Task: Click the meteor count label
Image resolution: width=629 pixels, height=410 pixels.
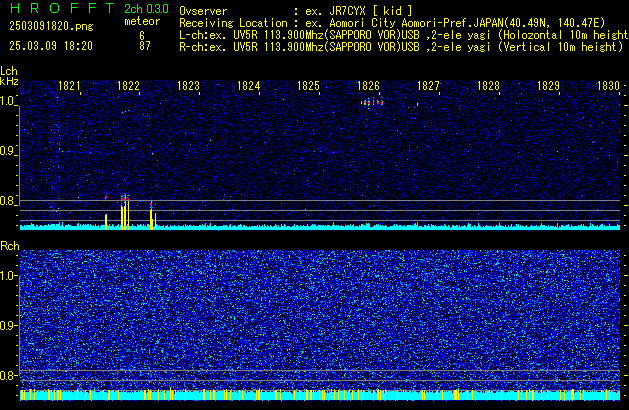Action: (x=142, y=21)
